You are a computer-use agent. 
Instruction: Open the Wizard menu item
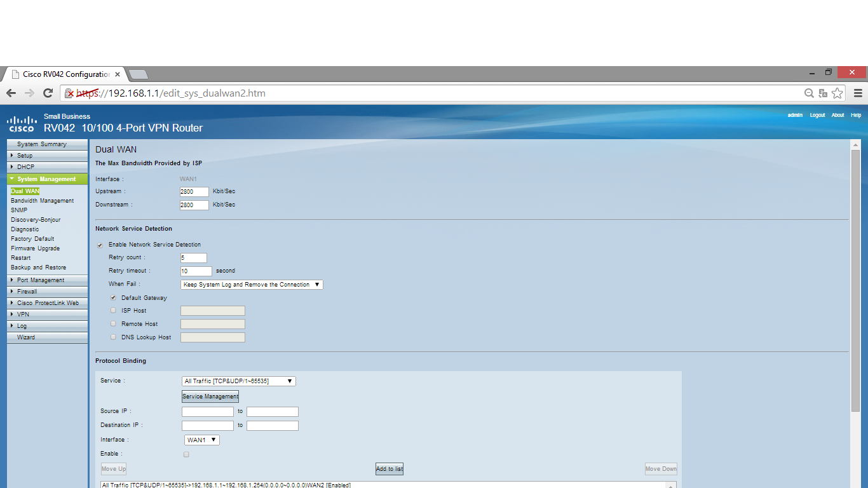point(48,337)
